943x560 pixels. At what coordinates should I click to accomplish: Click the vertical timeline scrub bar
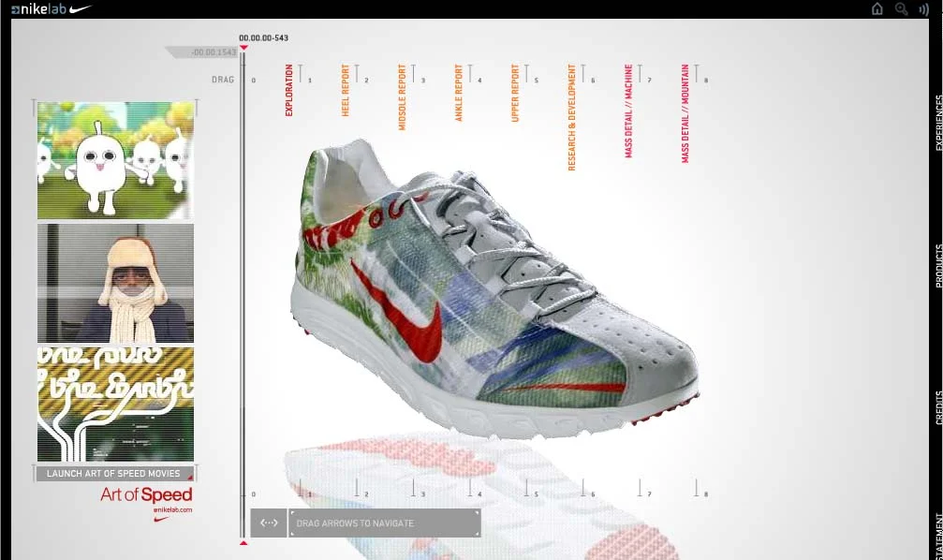[243, 295]
